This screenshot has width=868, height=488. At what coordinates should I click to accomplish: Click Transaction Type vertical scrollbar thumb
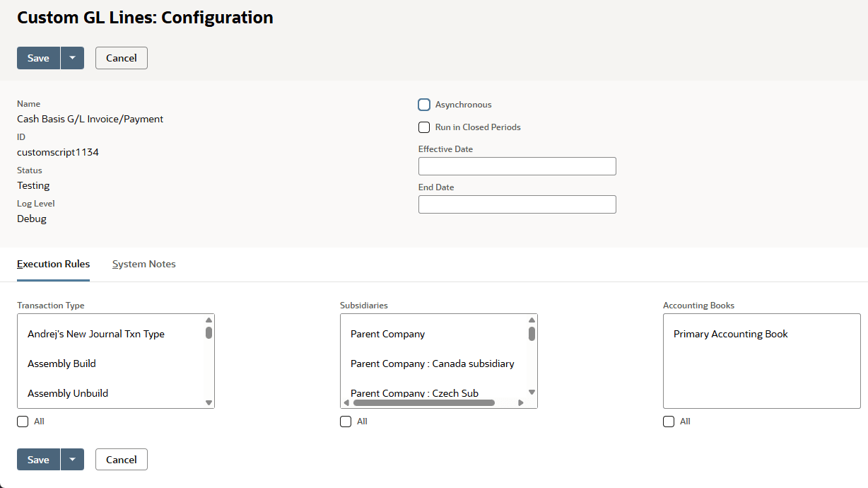tap(209, 332)
